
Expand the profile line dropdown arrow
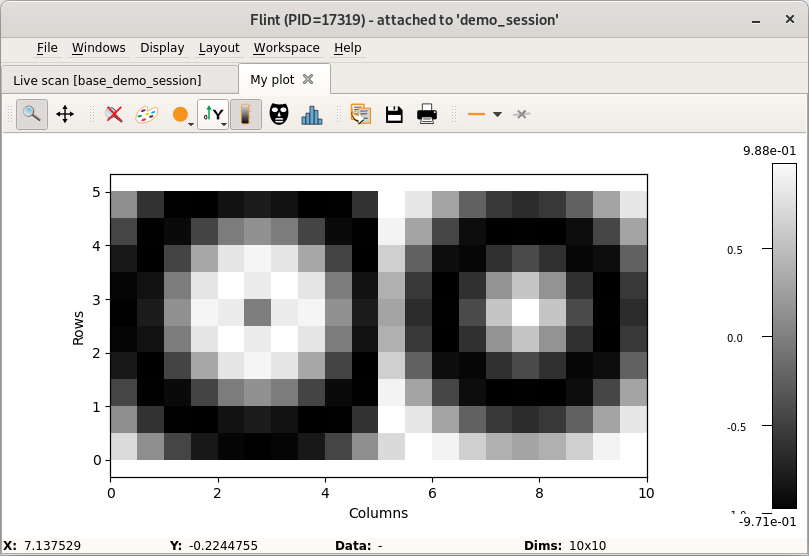497,114
